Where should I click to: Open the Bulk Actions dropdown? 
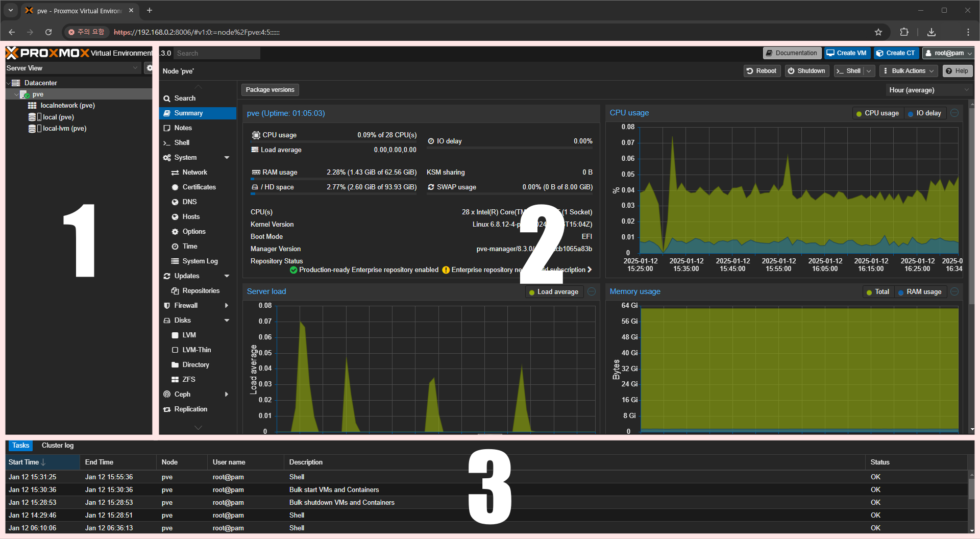click(909, 71)
